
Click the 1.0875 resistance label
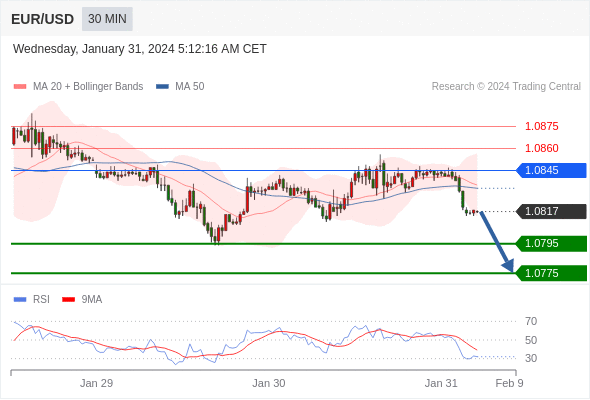click(541, 126)
